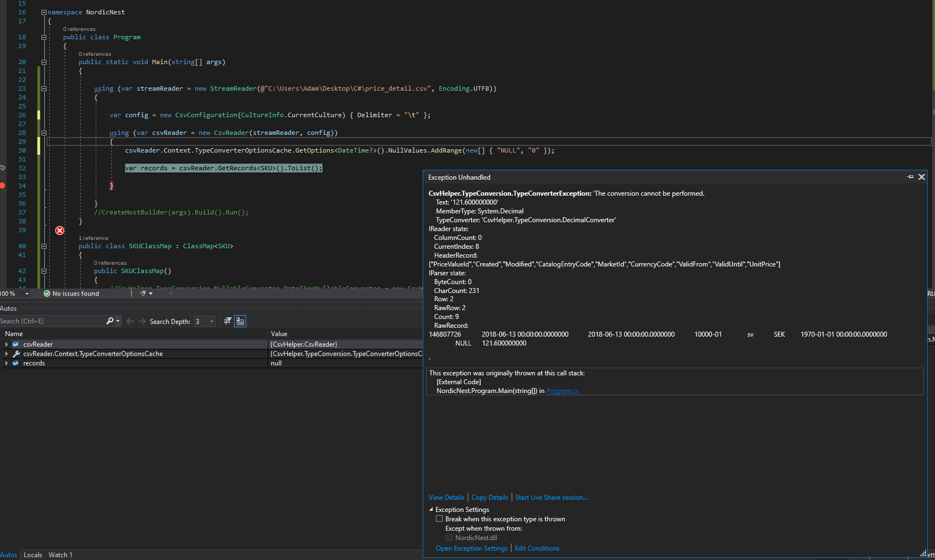
Task: Click the red breakpoint dot in the margin
Action: (3, 186)
